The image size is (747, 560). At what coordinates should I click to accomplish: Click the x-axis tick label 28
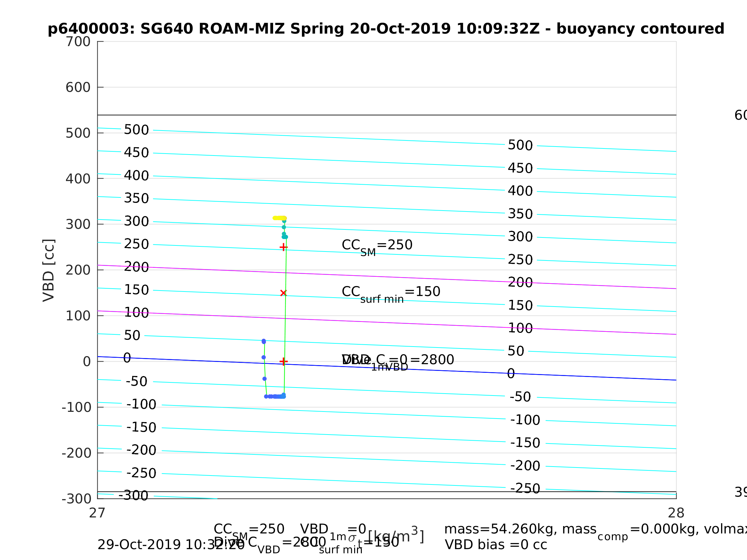(676, 513)
